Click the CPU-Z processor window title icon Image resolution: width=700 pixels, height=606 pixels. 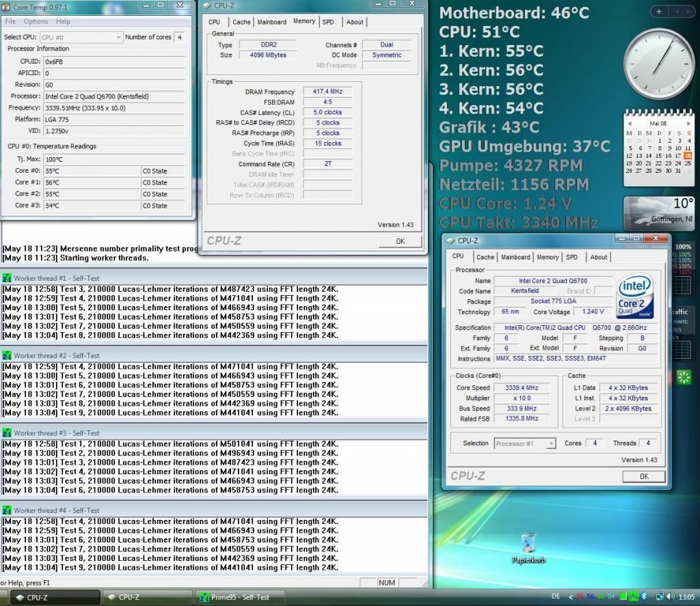point(450,240)
